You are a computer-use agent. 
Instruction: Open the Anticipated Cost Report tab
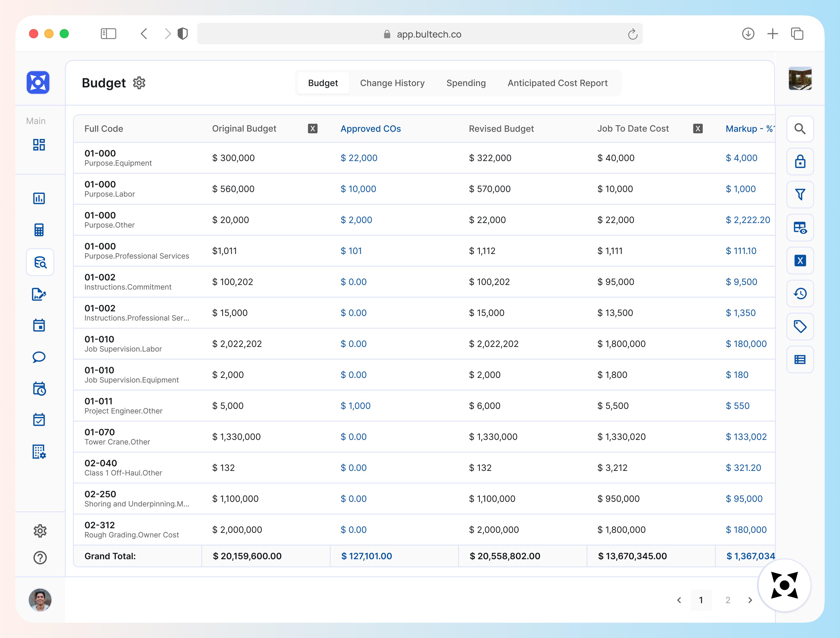557,83
